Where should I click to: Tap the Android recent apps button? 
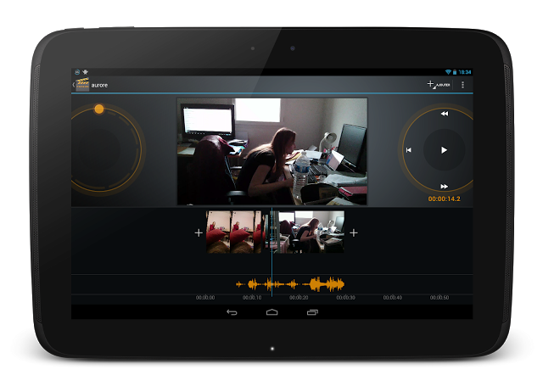pos(312,312)
